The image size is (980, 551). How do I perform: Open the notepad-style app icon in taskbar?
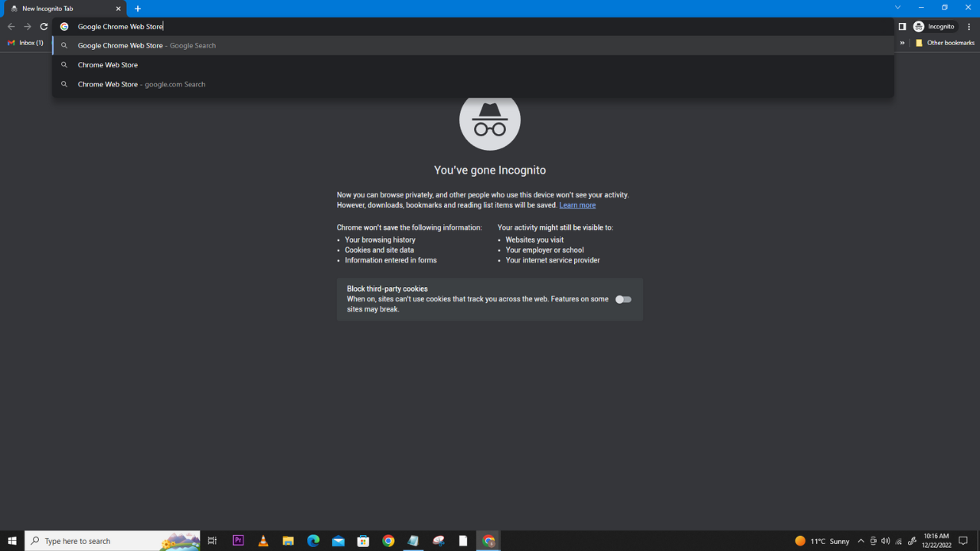413,541
